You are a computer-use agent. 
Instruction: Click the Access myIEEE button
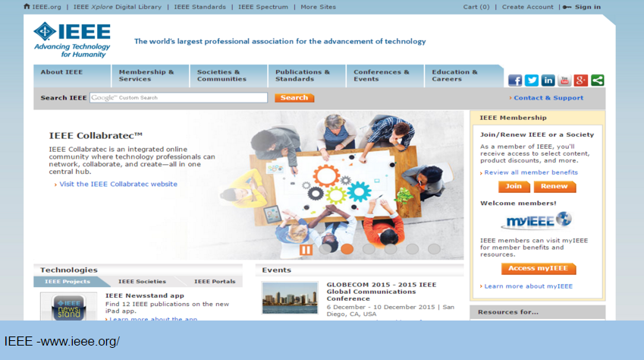[x=539, y=268]
